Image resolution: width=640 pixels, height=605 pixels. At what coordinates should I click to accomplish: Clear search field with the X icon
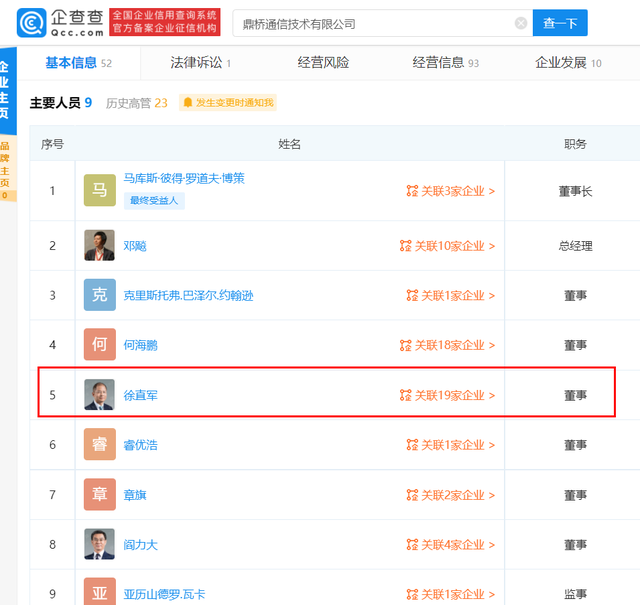(x=521, y=23)
